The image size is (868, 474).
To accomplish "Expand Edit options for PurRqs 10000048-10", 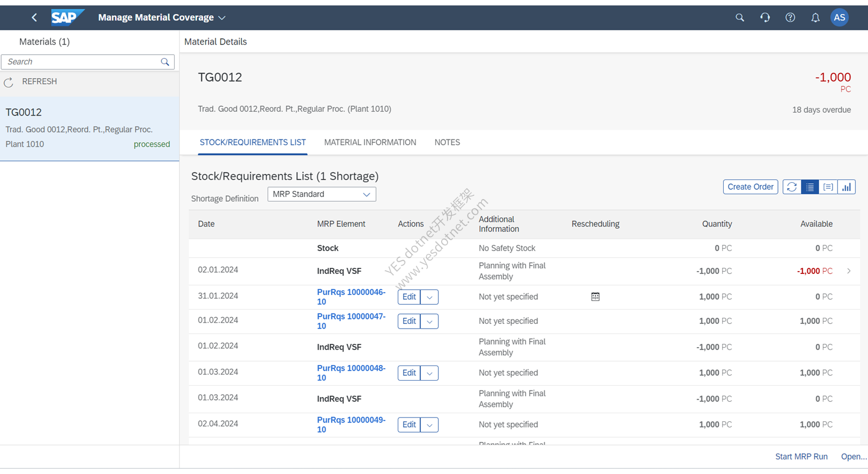I will pyautogui.click(x=429, y=373).
